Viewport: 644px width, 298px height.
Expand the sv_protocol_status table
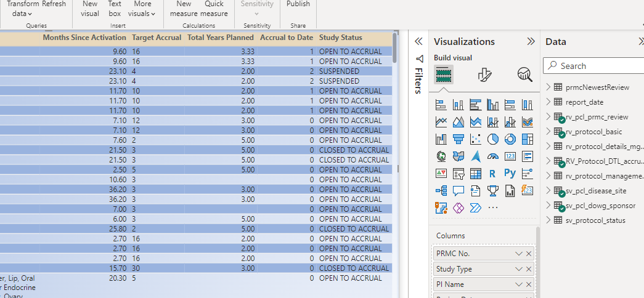[548, 220]
